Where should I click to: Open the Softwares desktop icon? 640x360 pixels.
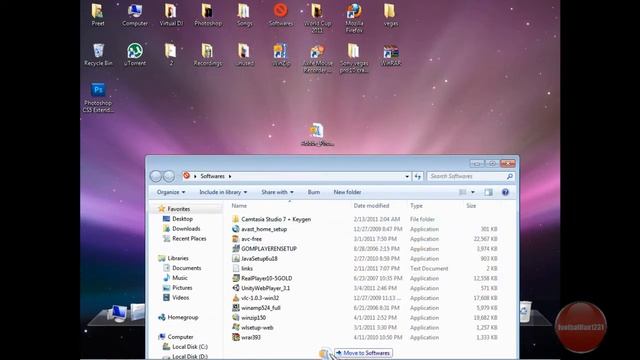coord(281,14)
